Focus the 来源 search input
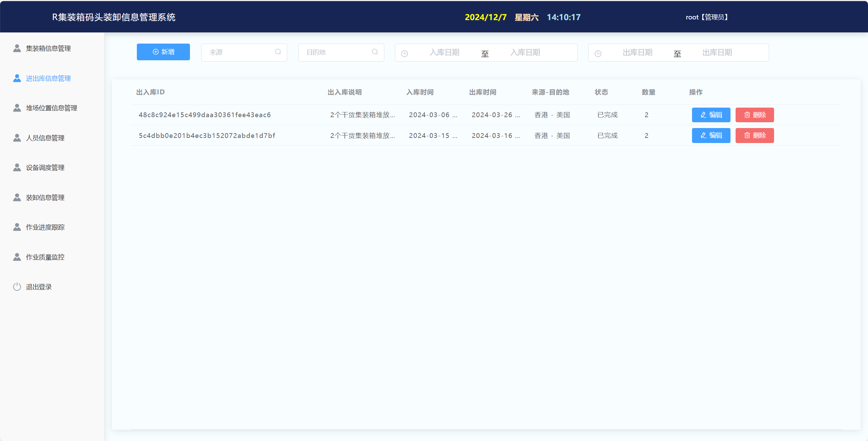 pyautogui.click(x=238, y=52)
